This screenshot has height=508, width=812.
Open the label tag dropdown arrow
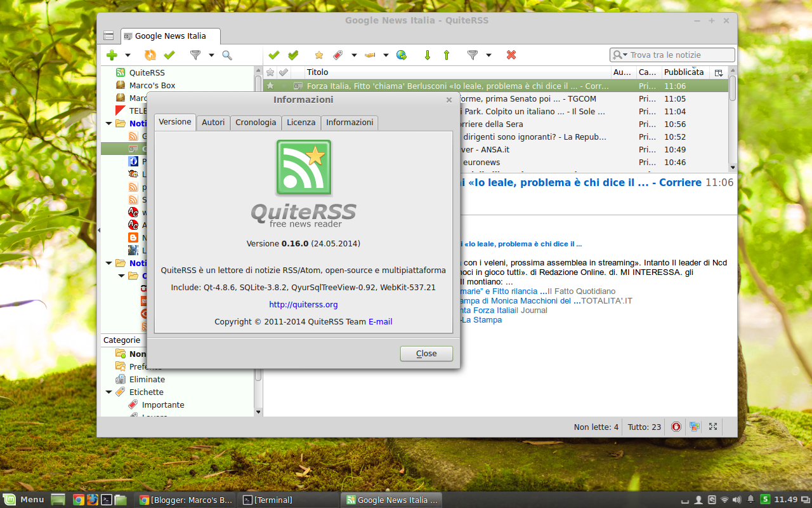[354, 55]
